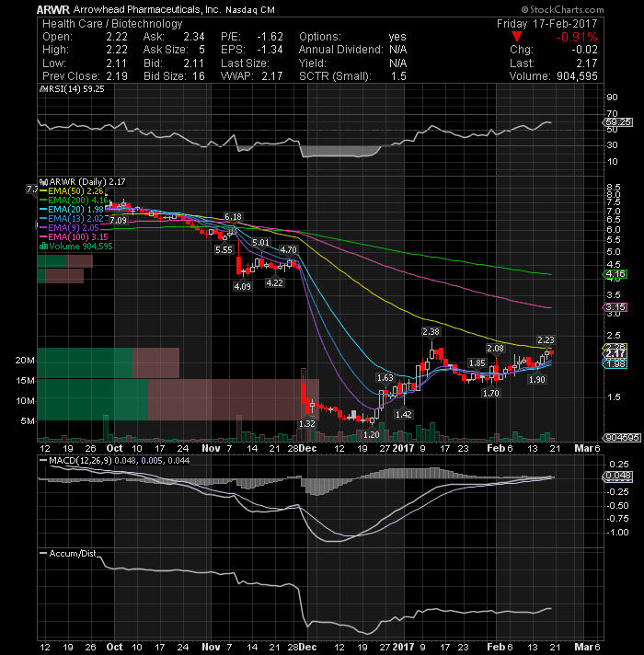The height and width of the screenshot is (655, 644).
Task: Click the 0.048 MACD axis tag
Action: (618, 476)
